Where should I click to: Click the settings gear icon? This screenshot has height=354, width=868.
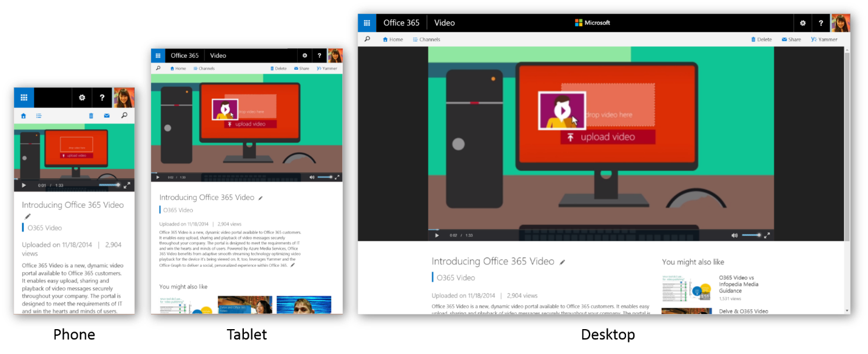[802, 22]
